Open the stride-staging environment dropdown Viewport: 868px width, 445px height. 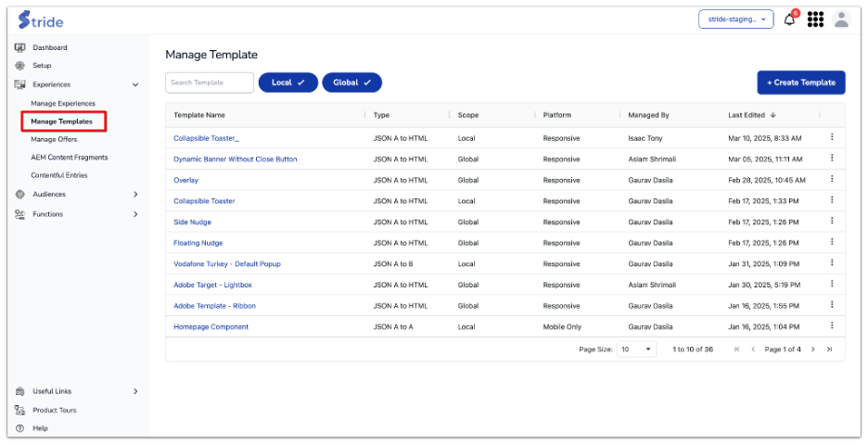click(735, 19)
